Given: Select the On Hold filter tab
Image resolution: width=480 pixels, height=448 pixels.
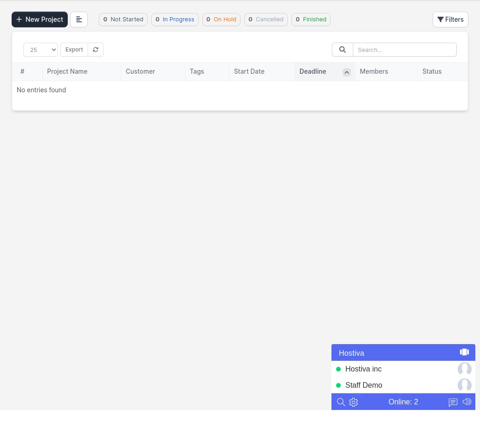Looking at the screenshot, I should click(x=221, y=19).
